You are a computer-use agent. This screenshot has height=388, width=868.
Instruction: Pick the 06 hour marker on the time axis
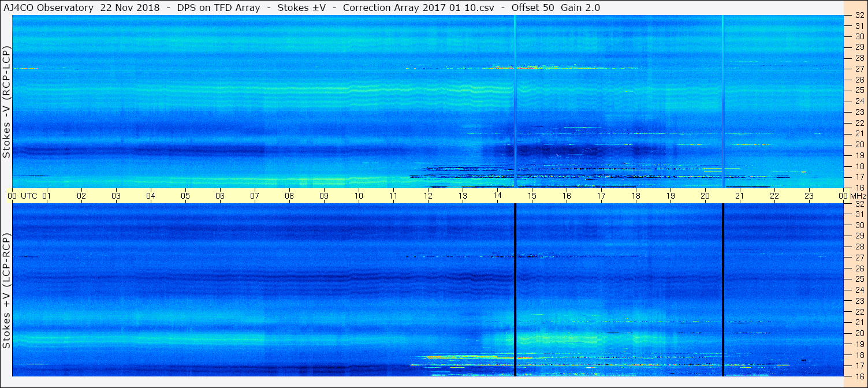tap(220, 196)
